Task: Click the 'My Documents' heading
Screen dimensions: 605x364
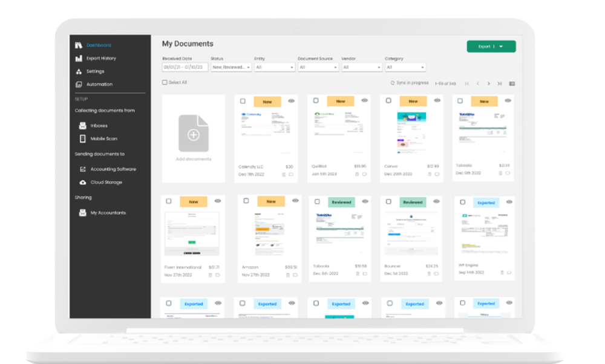Action: click(188, 44)
